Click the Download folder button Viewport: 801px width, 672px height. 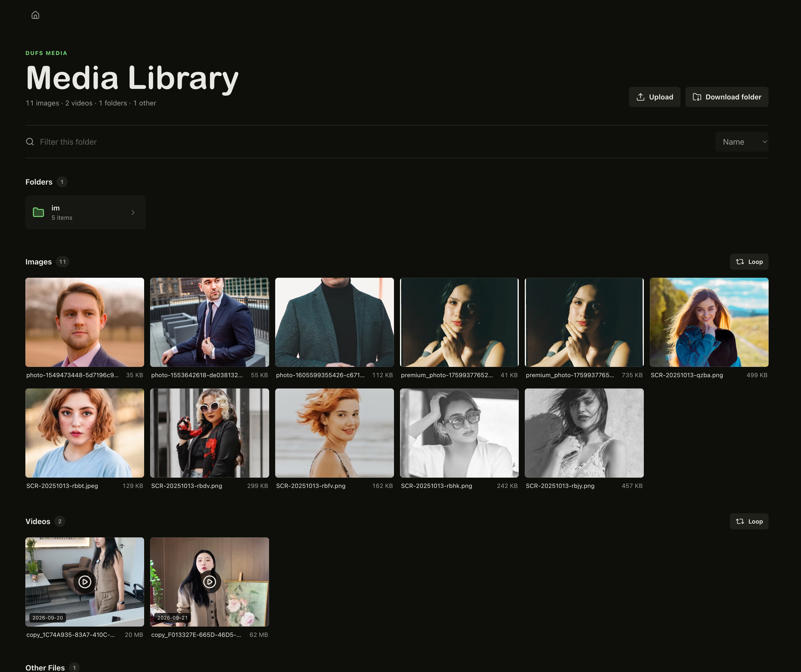tap(727, 97)
